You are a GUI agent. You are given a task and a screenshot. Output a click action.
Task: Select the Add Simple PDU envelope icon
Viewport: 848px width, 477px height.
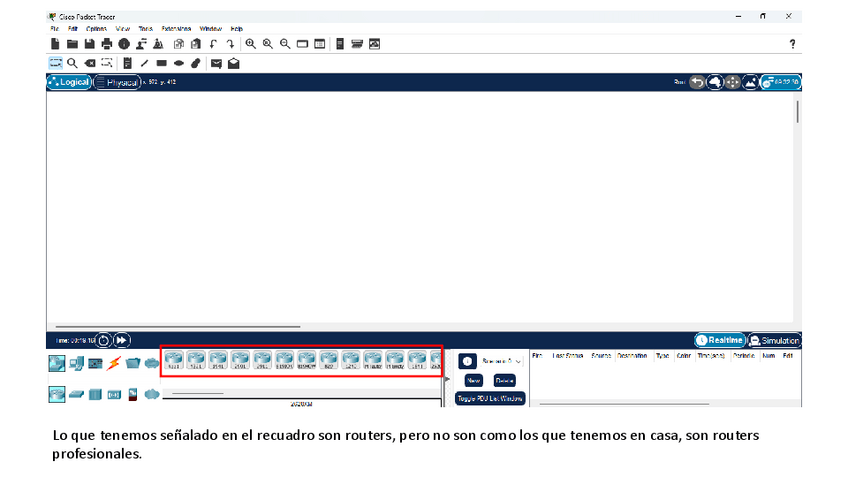pos(216,63)
